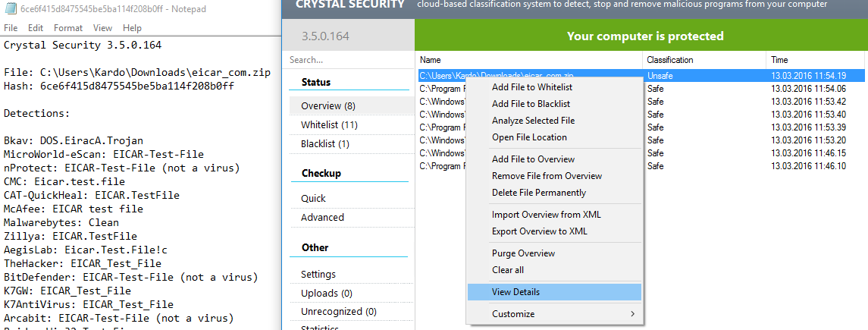Expand the Customize submenu arrow

pyautogui.click(x=632, y=314)
